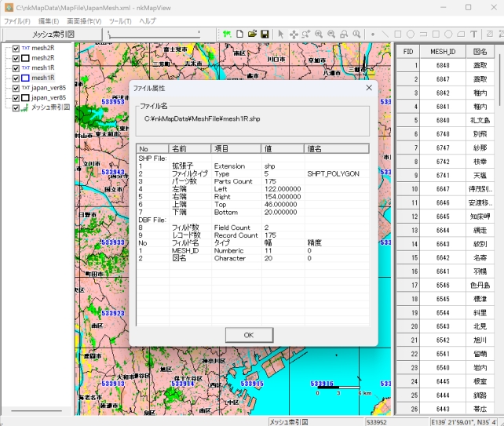Click the green Japan map icon in toolbar
This screenshot has height=426, width=504.
(227, 35)
